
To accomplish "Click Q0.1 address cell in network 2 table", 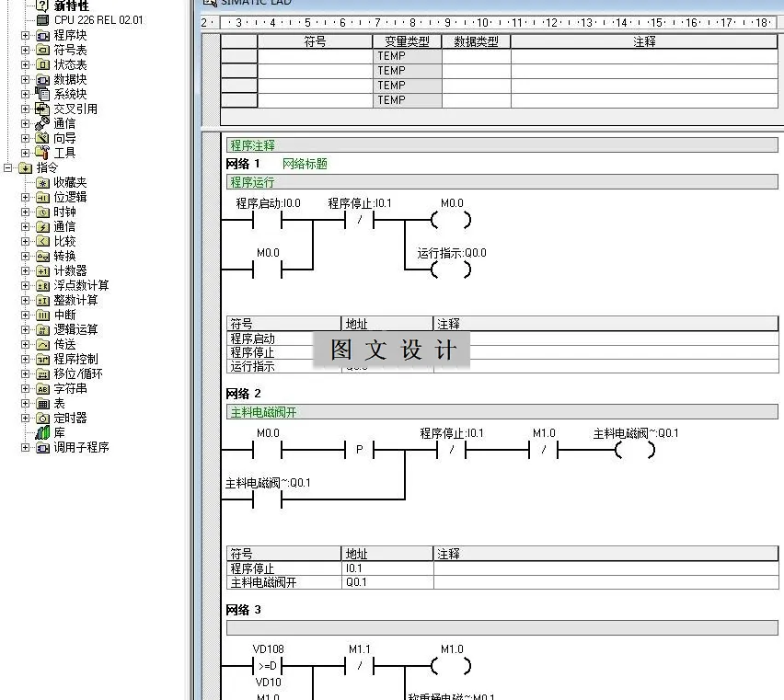I will (387, 582).
